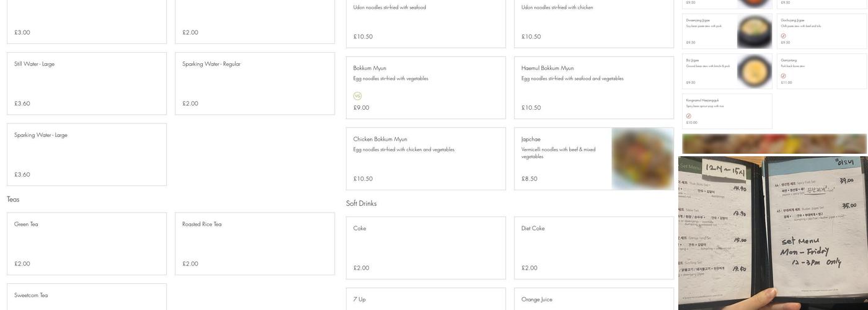Select the Diet Coke item
The height and width of the screenshot is (310, 868).
(593, 247)
